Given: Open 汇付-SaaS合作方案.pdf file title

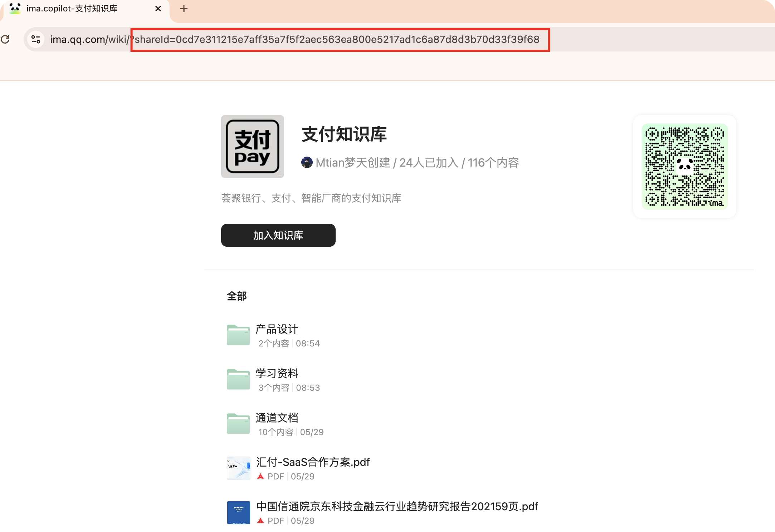Looking at the screenshot, I should click(313, 462).
